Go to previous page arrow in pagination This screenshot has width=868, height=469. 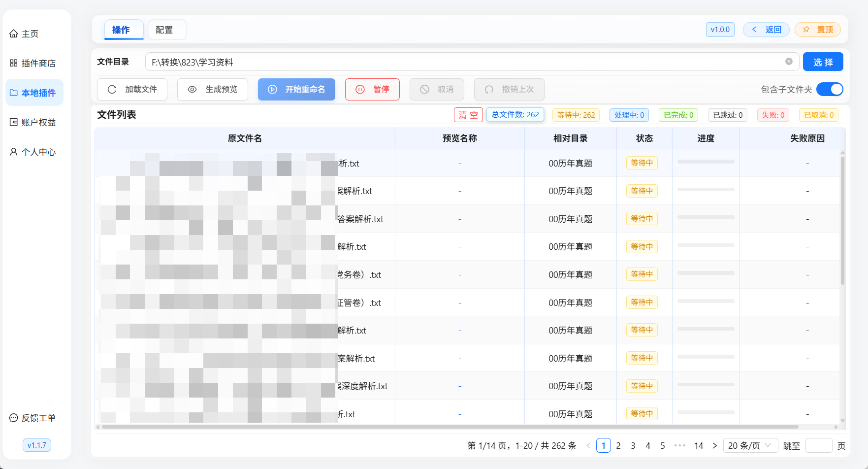tap(588, 446)
